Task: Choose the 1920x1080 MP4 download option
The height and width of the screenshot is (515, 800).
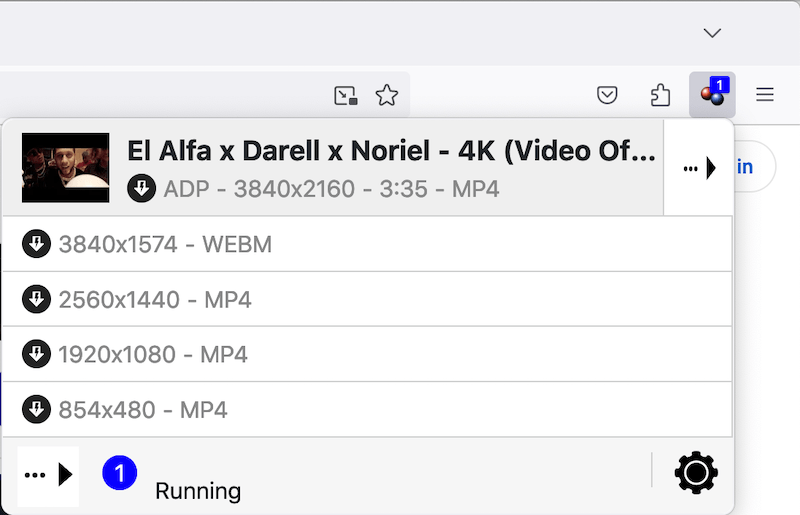Action: coord(153,354)
